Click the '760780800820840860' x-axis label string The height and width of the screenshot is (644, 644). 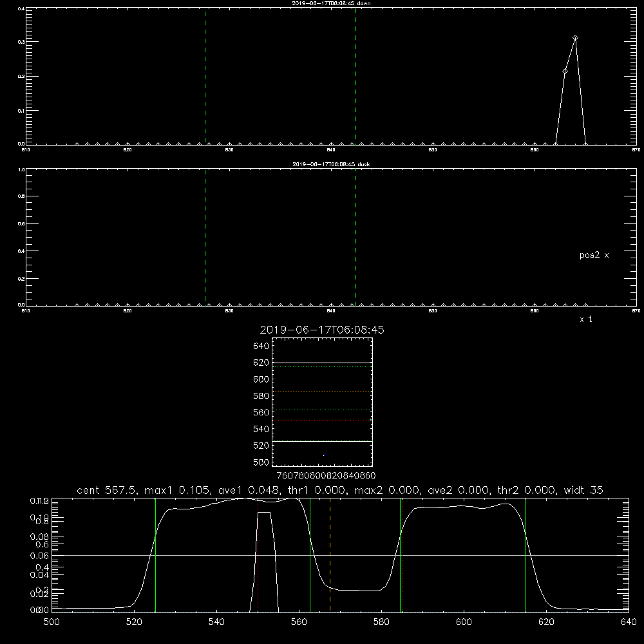326,475
